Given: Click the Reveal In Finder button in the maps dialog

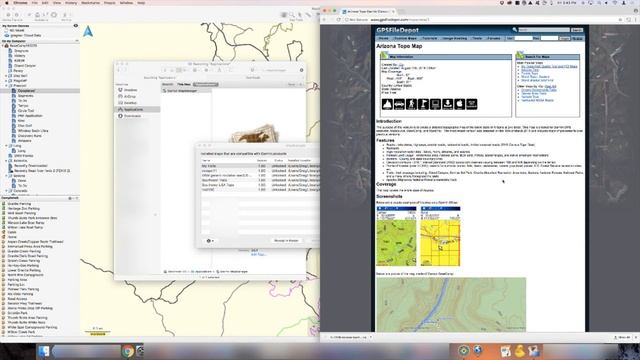Looking at the screenshot, I should 286,241.
